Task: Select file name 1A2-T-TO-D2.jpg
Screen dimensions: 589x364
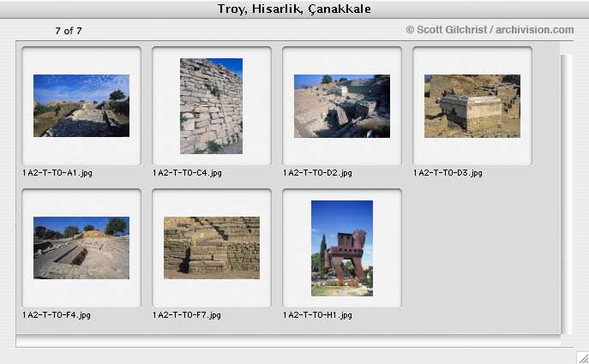Action: [x=317, y=173]
